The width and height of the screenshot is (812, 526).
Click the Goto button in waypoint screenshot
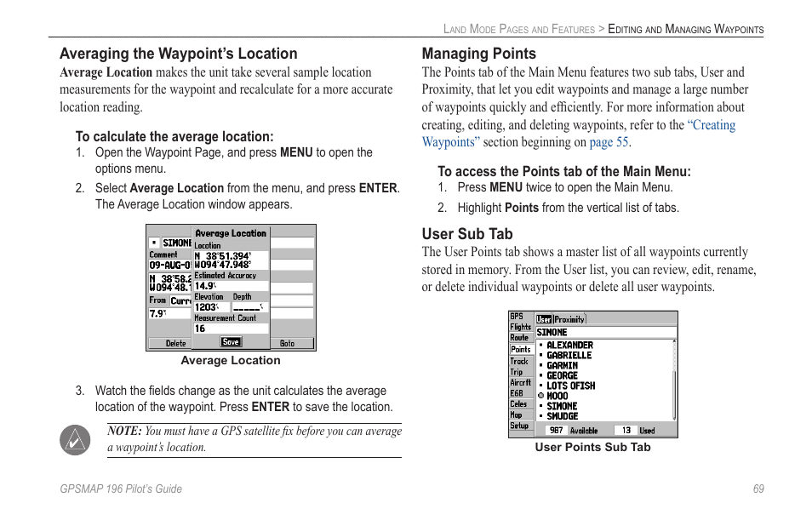pos(288,343)
